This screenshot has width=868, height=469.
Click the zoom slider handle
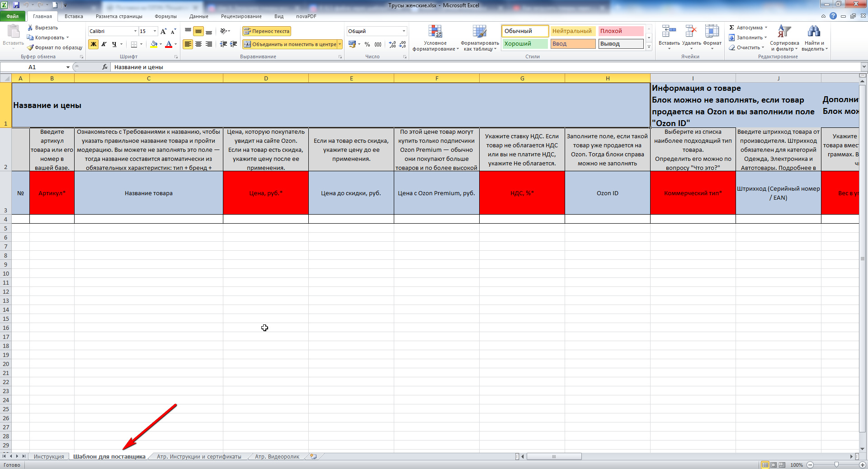tap(836, 464)
